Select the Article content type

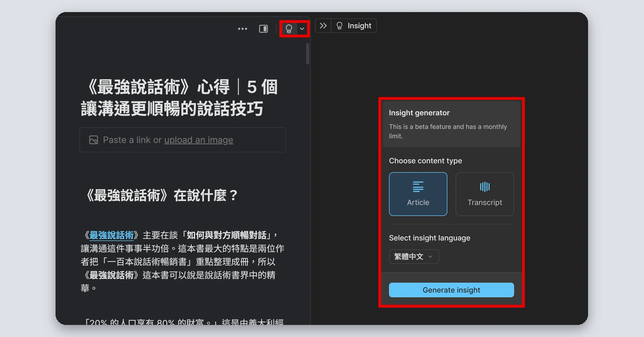click(x=418, y=194)
